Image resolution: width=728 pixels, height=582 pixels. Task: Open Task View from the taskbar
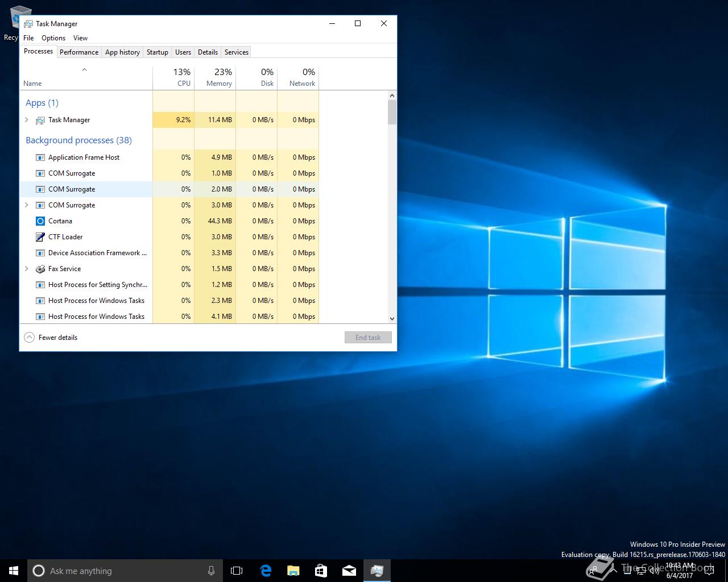click(237, 571)
